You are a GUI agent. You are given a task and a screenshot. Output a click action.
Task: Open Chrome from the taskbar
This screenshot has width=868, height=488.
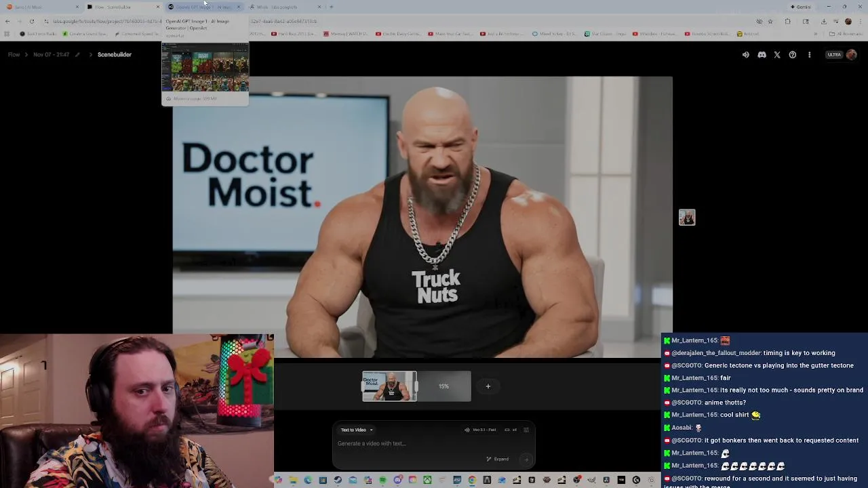(x=472, y=480)
